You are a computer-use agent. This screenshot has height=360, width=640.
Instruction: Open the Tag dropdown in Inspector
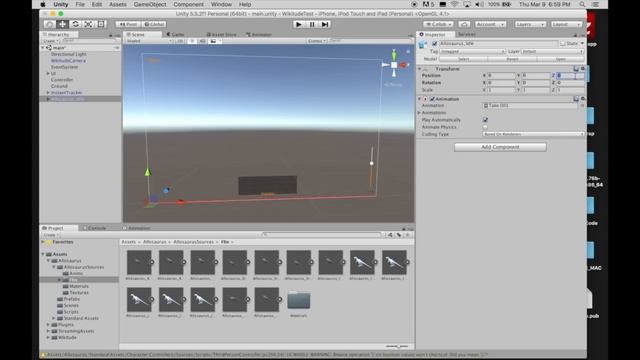click(472, 51)
